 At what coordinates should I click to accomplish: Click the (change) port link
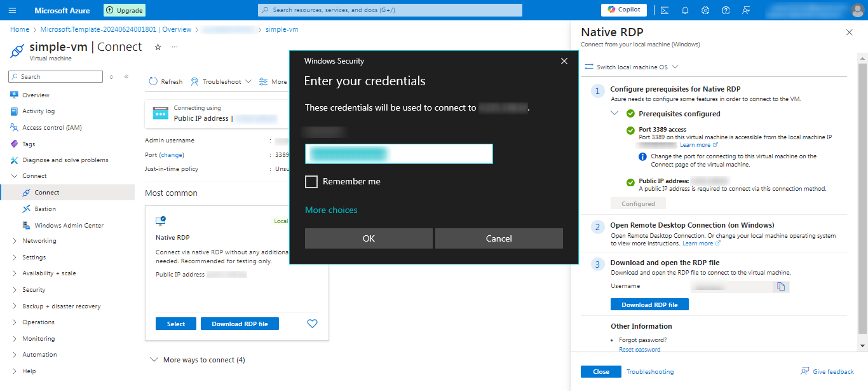(x=172, y=155)
